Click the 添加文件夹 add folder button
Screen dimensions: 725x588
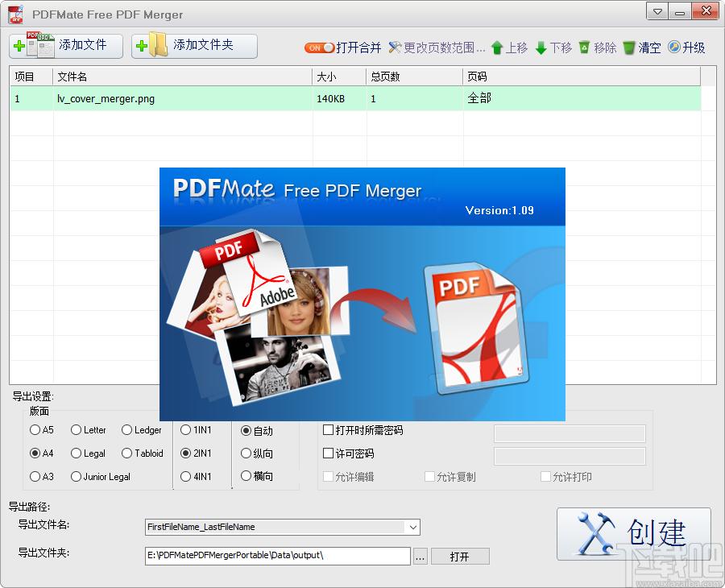(x=194, y=46)
